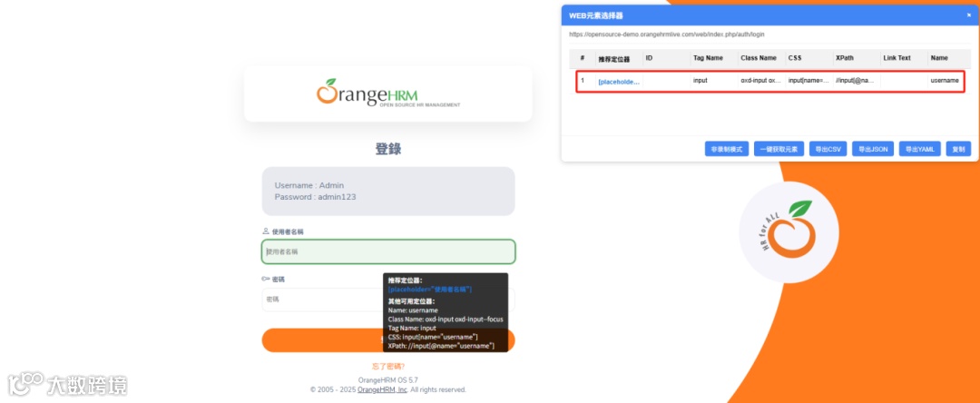This screenshot has height=403, width=980.
Task: Click the 非录制模式 button
Action: click(726, 150)
